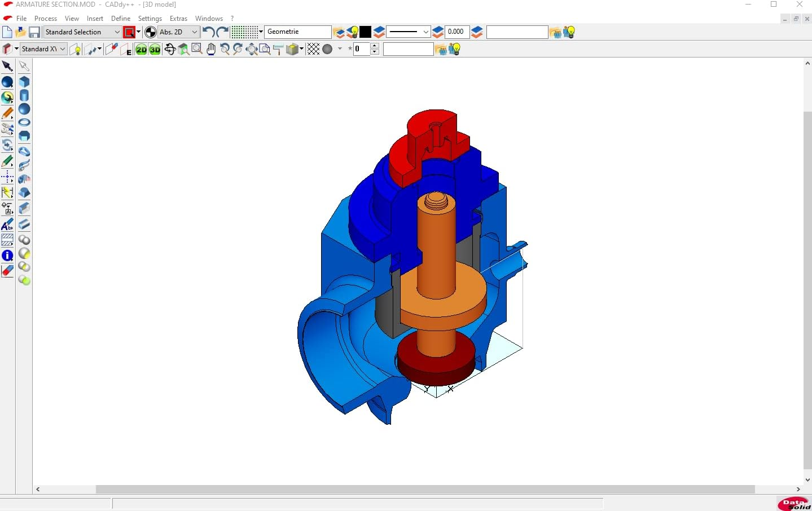
Task: Open the hatching tool
Action: [x=7, y=240]
